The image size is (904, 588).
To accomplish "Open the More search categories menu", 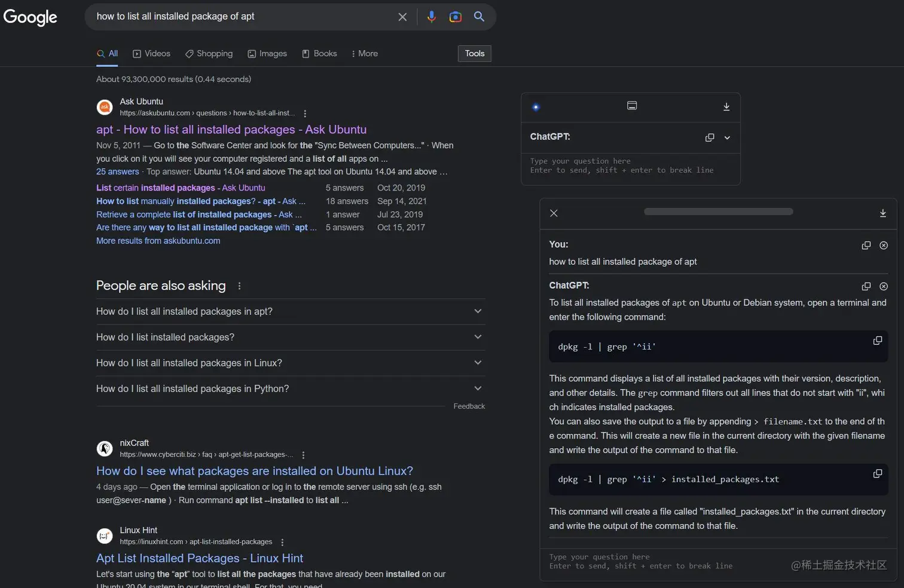I will [x=365, y=54].
